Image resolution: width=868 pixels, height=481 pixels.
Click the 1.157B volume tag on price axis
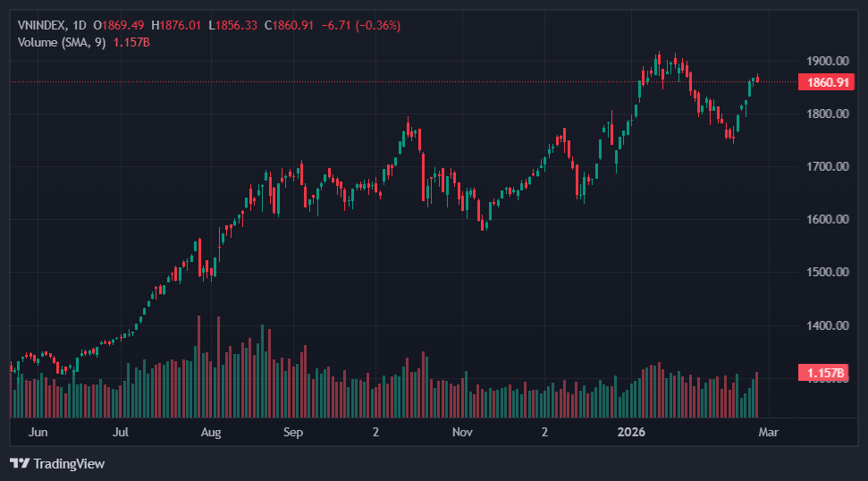tap(826, 372)
